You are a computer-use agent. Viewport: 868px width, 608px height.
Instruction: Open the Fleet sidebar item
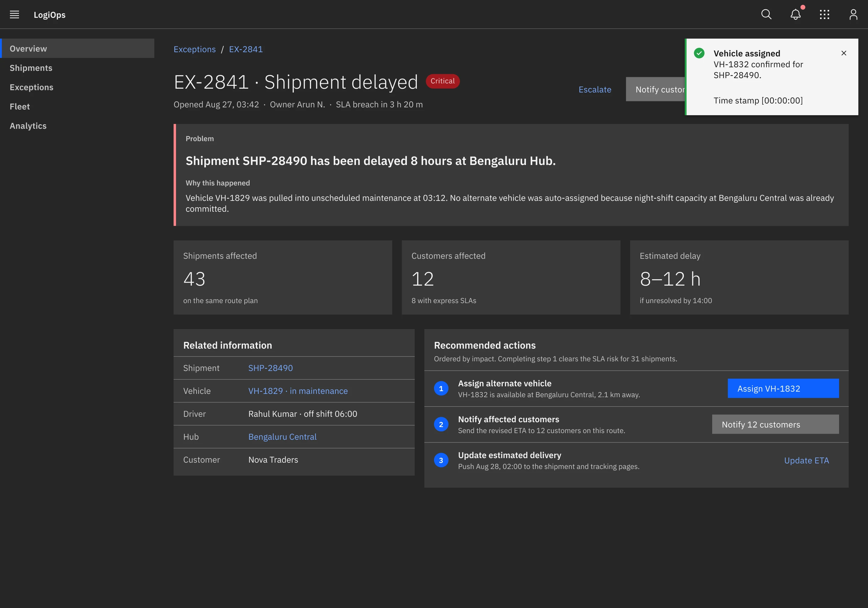[x=77, y=106]
